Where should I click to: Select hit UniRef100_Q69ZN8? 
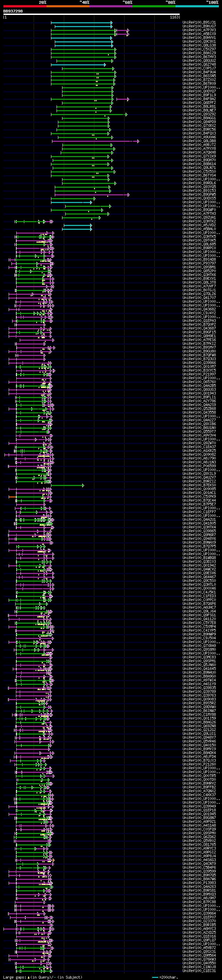tap(199, 726)
